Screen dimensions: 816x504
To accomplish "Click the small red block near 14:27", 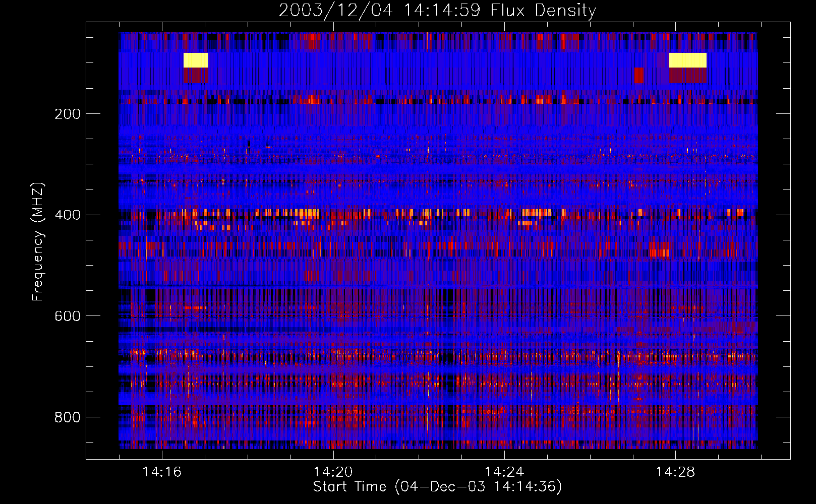I will click(639, 76).
